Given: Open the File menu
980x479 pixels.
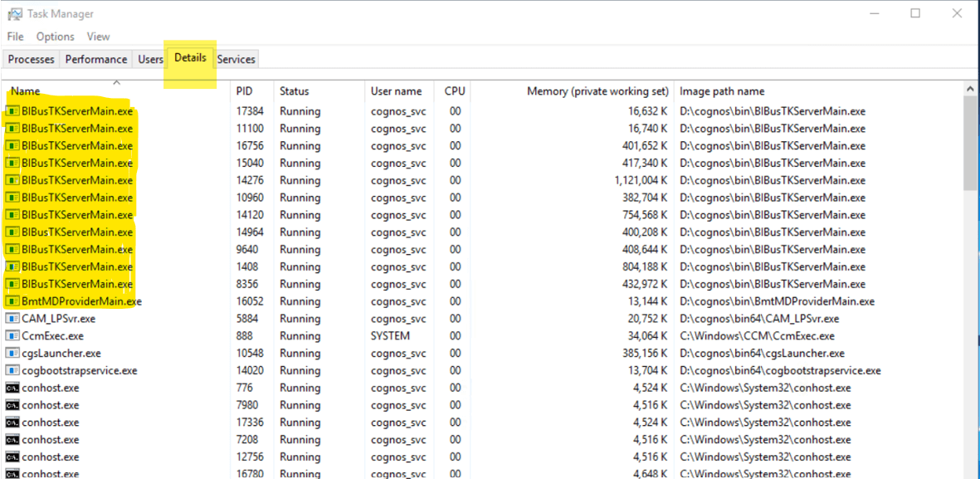Looking at the screenshot, I should click(16, 37).
